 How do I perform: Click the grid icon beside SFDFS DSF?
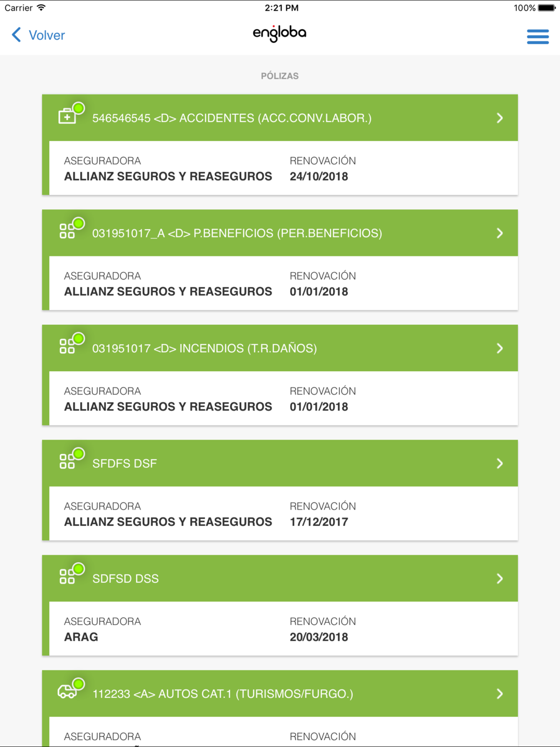[x=67, y=461]
